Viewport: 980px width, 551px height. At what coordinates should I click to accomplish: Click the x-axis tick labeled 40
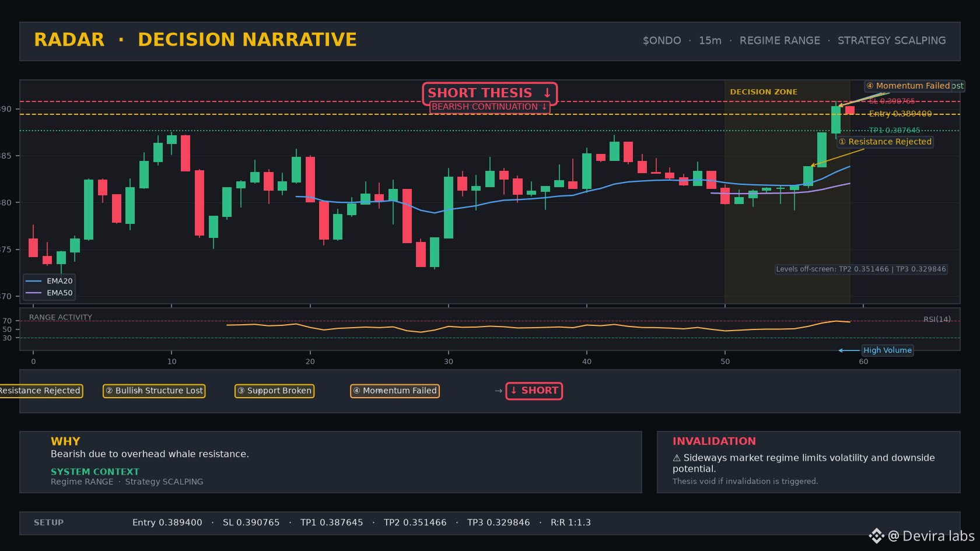(587, 362)
